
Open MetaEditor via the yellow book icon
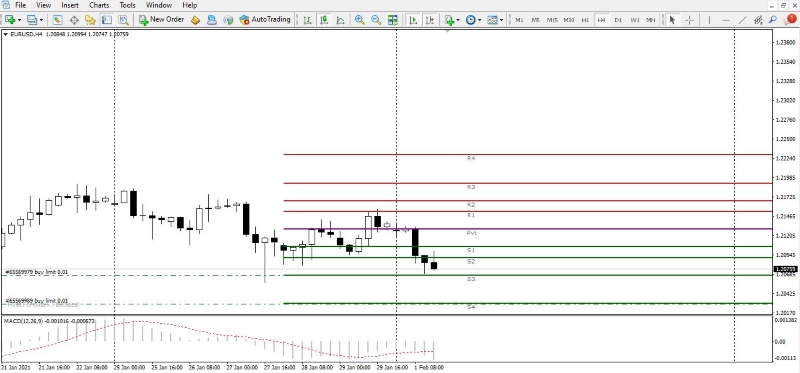pos(195,20)
